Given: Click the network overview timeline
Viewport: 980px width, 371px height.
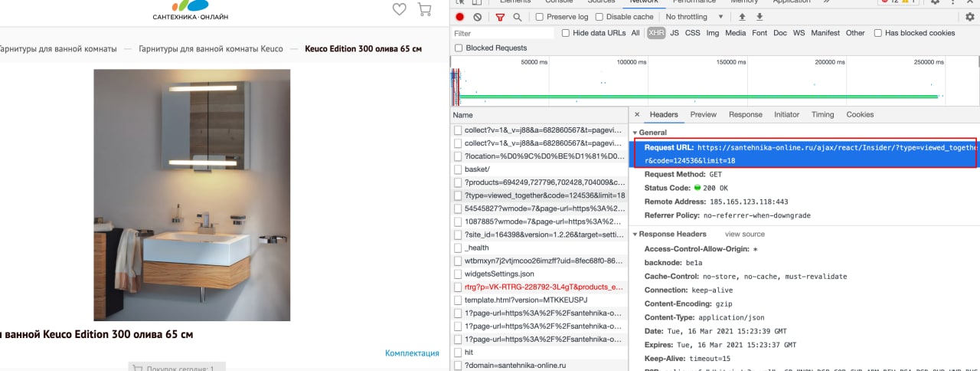Looking at the screenshot, I should (715, 80).
